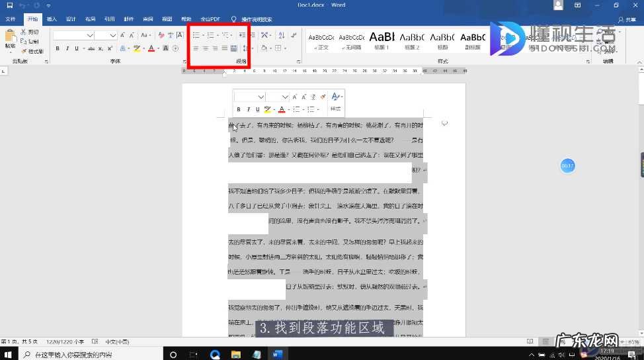Switch to the Insert (插入) tab
This screenshot has width=644, height=360.
click(x=52, y=19)
